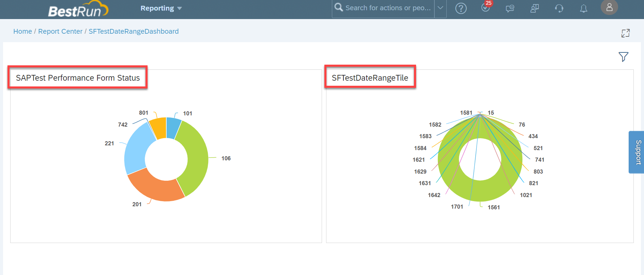644x275 pixels.
Task: Open the Help question mark icon
Action: point(461,8)
